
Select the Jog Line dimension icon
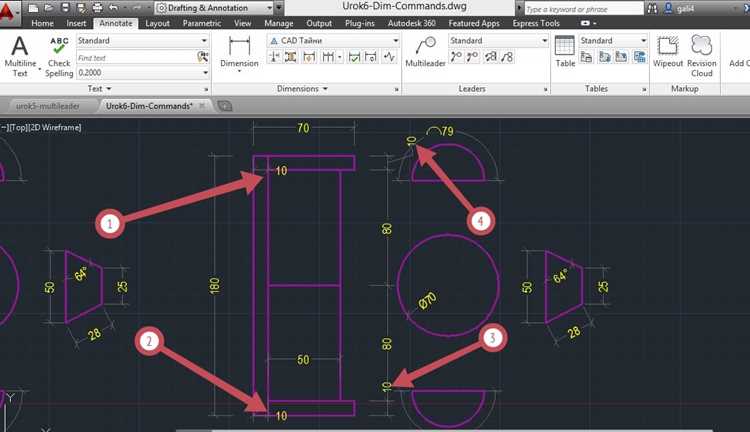click(x=389, y=57)
